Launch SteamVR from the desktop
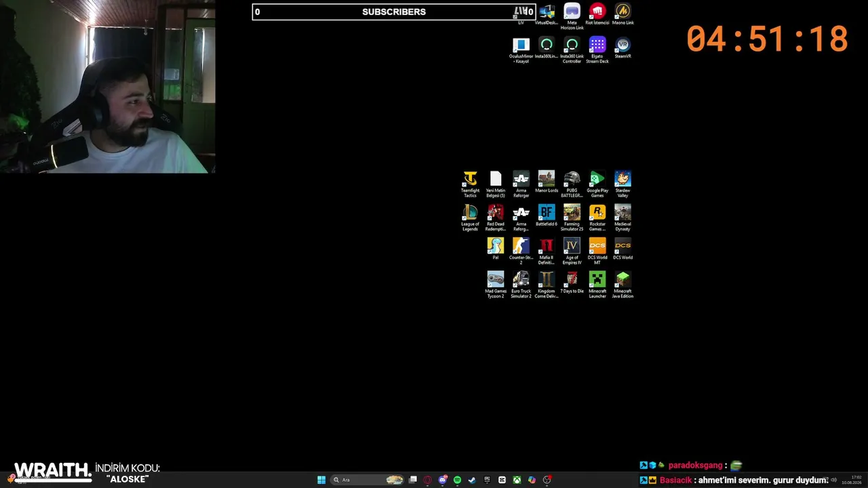This screenshot has width=868, height=488. (623, 47)
